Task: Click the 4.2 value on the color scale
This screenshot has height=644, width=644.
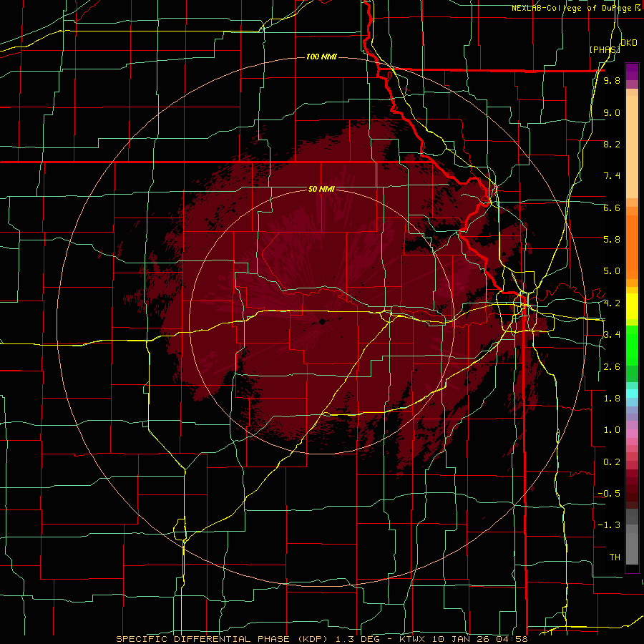Action: pyautogui.click(x=612, y=303)
